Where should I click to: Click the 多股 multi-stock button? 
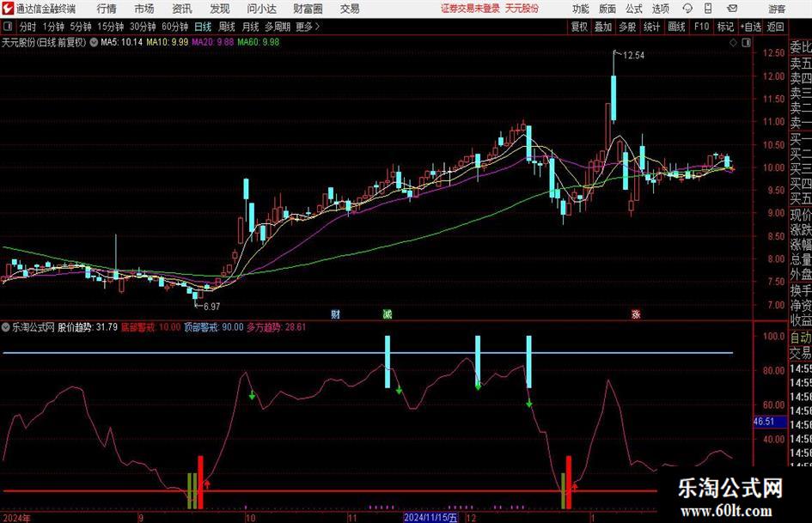tap(627, 27)
